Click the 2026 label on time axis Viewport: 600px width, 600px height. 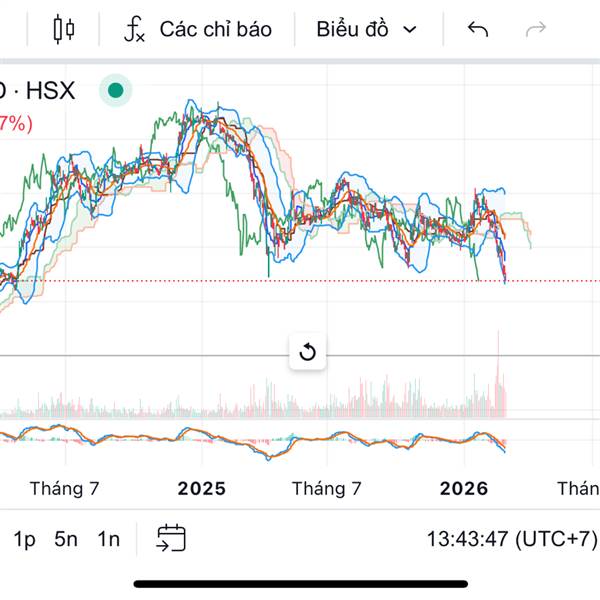pyautogui.click(x=464, y=489)
